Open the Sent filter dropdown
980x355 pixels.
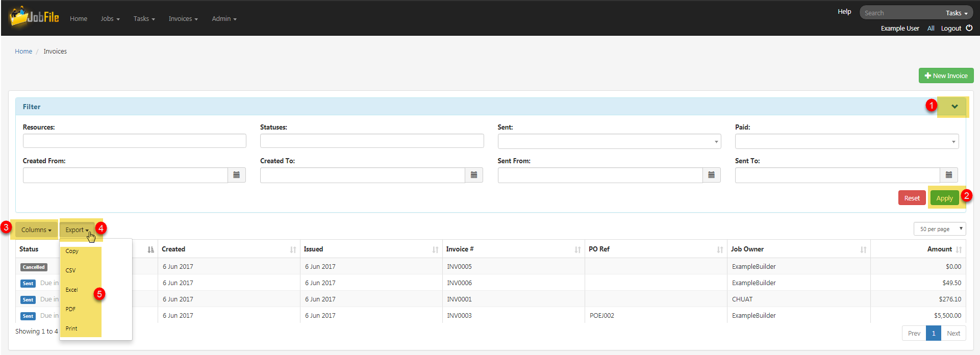pyautogui.click(x=609, y=141)
